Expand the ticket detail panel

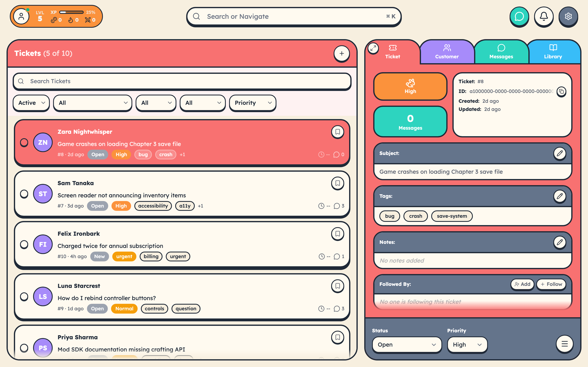(x=373, y=48)
